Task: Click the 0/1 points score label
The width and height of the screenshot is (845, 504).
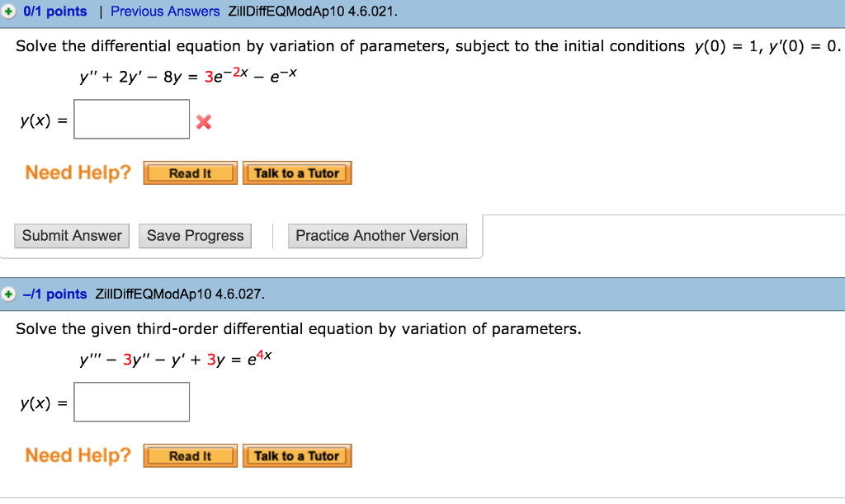Action: tap(55, 12)
